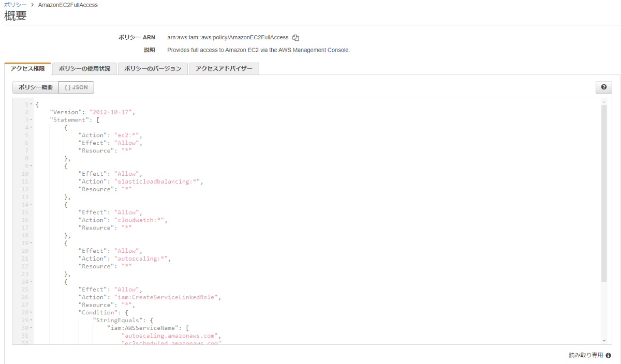Fold the statement block on line 9
This screenshot has height=364, width=621.
pos(31,166)
